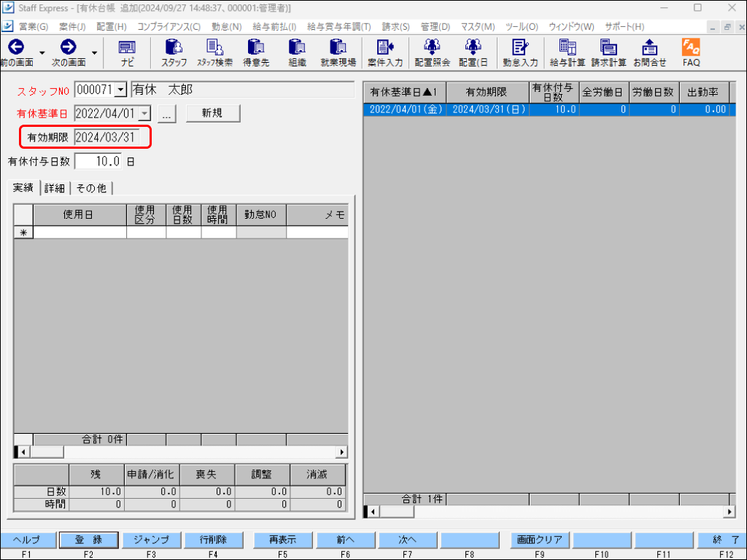Viewport: 747px width, 560px height.
Task: Switch to the その他 tab
Action: pyautogui.click(x=91, y=188)
